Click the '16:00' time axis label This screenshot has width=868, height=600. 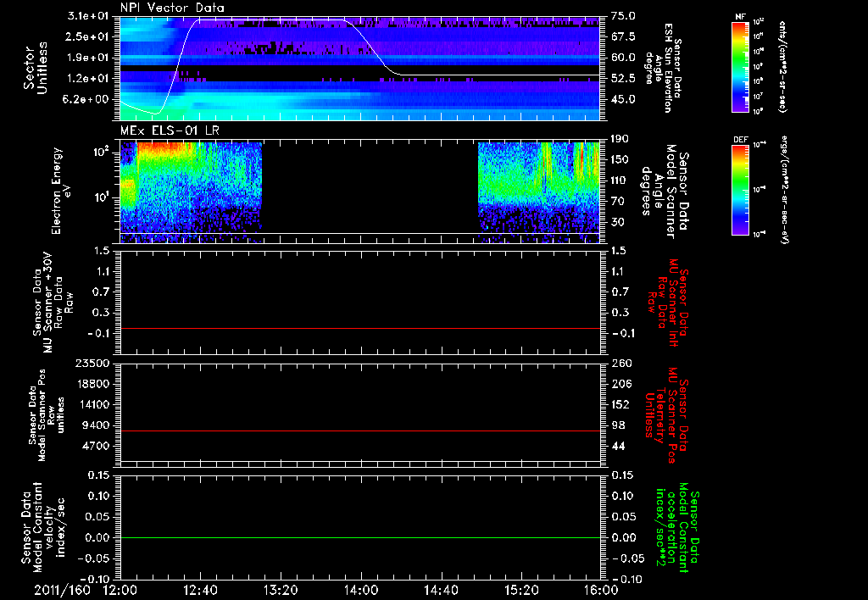pos(601,590)
